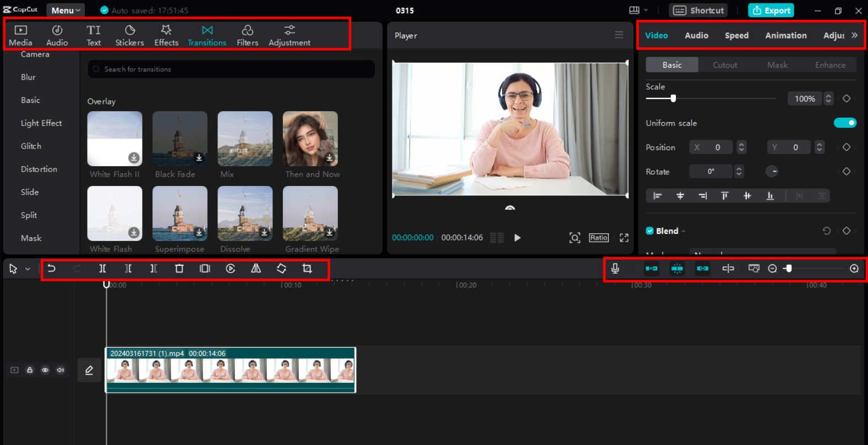Image resolution: width=868 pixels, height=445 pixels.
Task: Click the Split clip tool
Action: [x=102, y=268]
